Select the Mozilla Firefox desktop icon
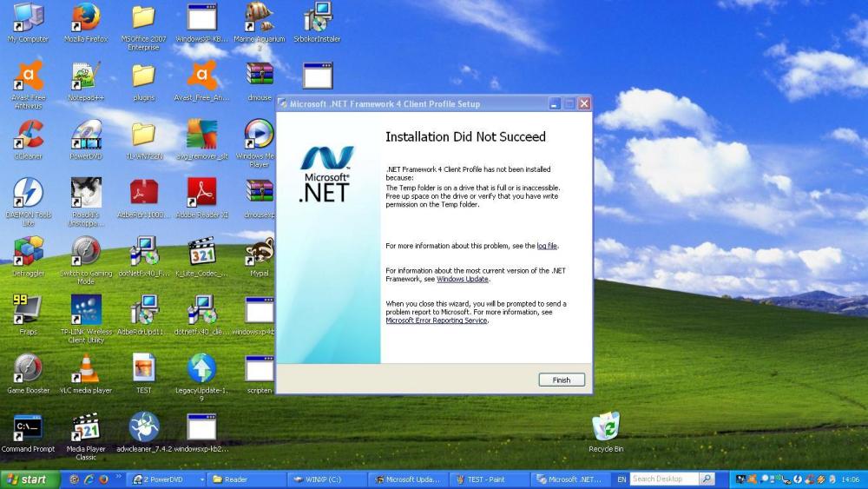 click(x=86, y=17)
